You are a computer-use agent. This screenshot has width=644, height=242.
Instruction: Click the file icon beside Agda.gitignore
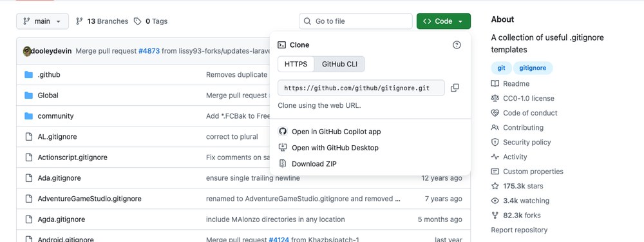coord(28,219)
